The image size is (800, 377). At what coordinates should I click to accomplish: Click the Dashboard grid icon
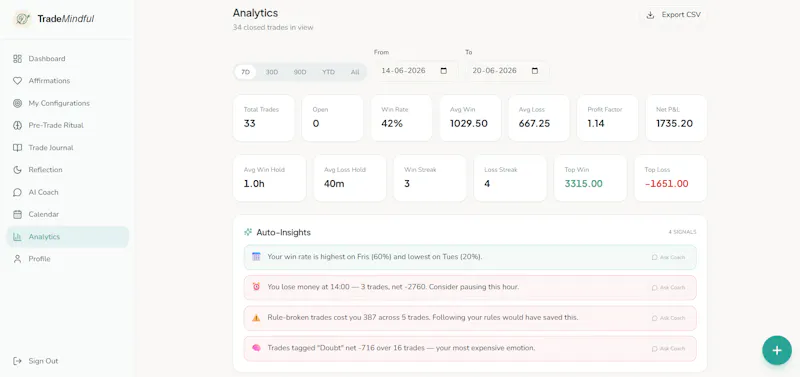click(17, 59)
